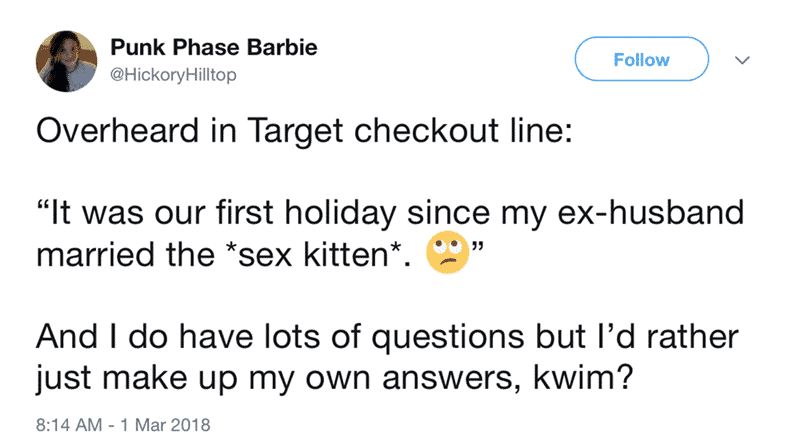Open the Punk Phase Barbie display name

pyautogui.click(x=214, y=47)
